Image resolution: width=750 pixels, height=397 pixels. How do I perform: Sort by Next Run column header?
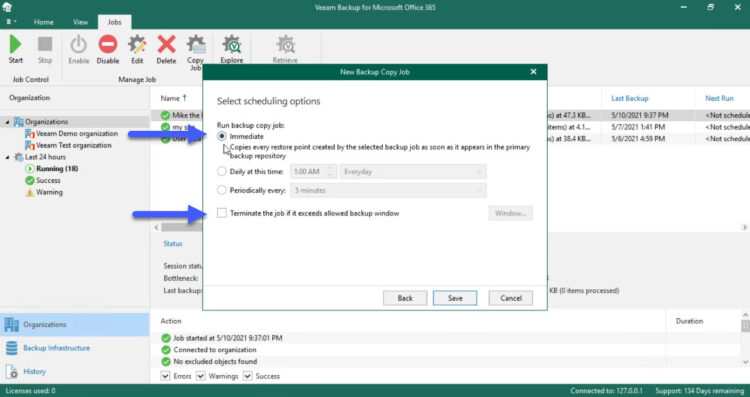[719, 98]
